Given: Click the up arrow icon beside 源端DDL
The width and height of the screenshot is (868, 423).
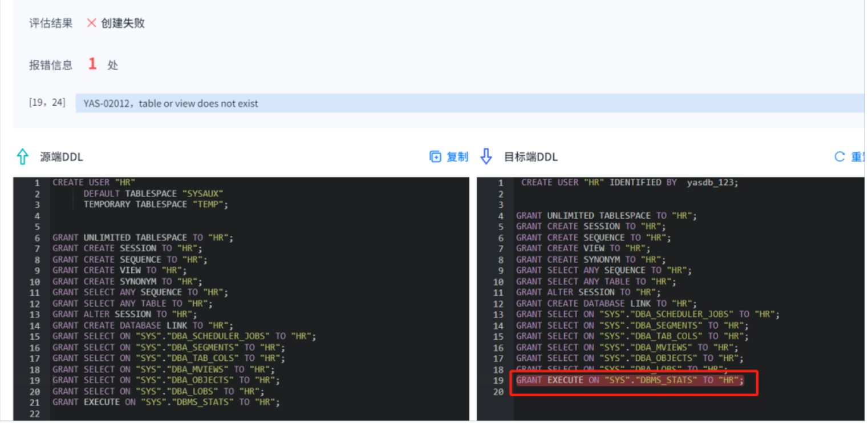Looking at the screenshot, I should [22, 157].
